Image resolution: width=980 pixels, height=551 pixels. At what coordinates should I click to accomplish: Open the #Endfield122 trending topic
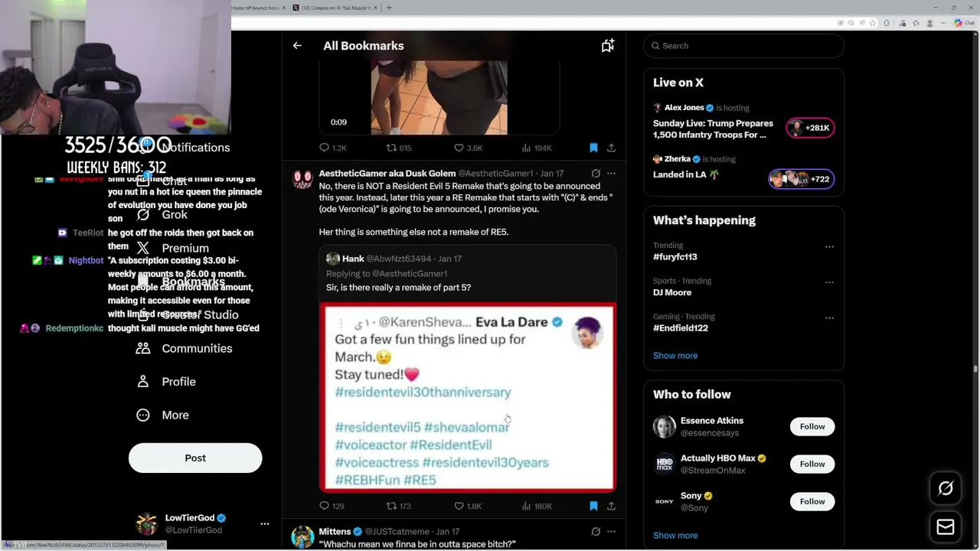(x=681, y=328)
